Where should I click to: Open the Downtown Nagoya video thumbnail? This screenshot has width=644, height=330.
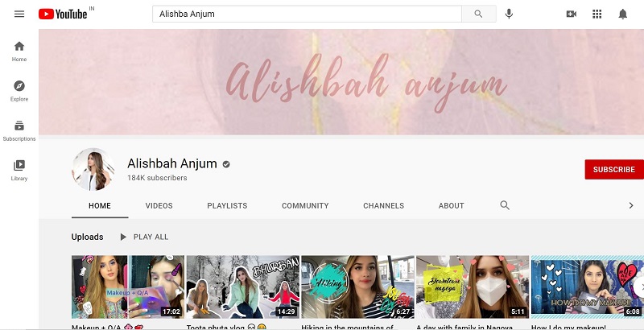point(473,287)
